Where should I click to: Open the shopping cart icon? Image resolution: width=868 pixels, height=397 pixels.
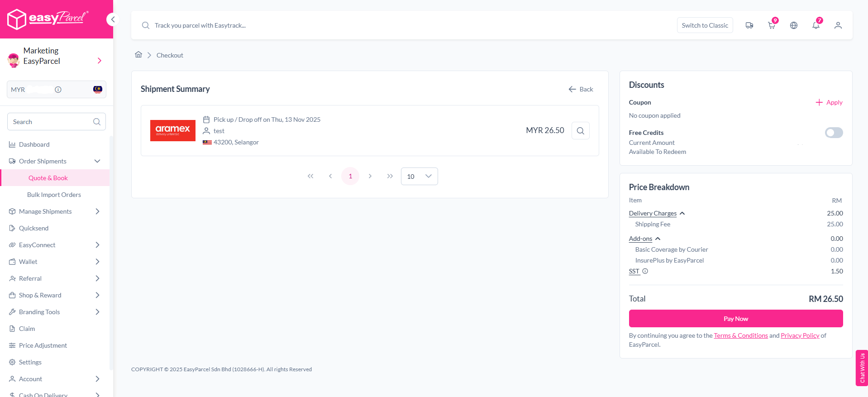[x=771, y=25]
